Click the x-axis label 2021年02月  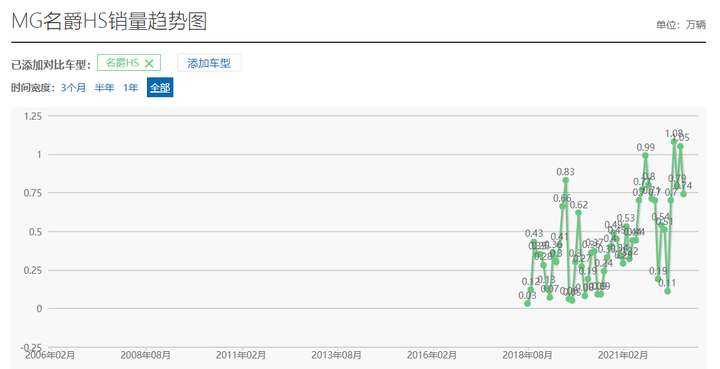coord(623,355)
